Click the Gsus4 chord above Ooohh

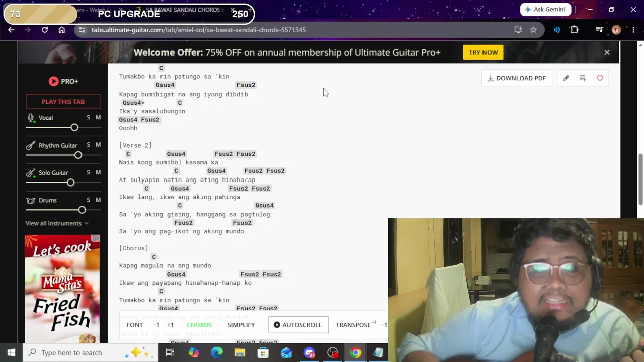[128, 120]
